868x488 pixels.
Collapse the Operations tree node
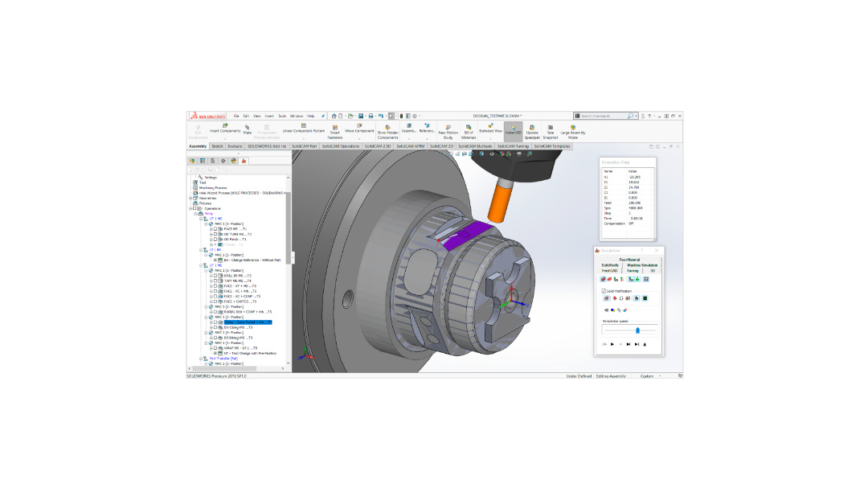[192, 208]
